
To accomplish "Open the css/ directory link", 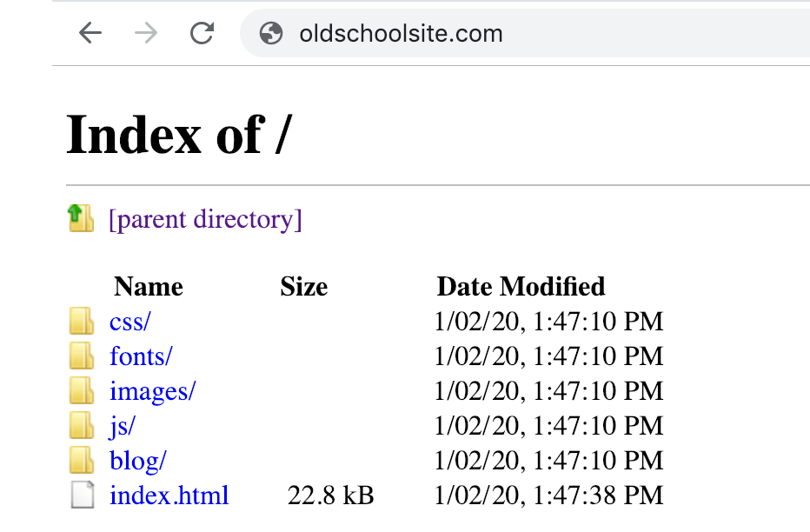I will click(x=129, y=322).
